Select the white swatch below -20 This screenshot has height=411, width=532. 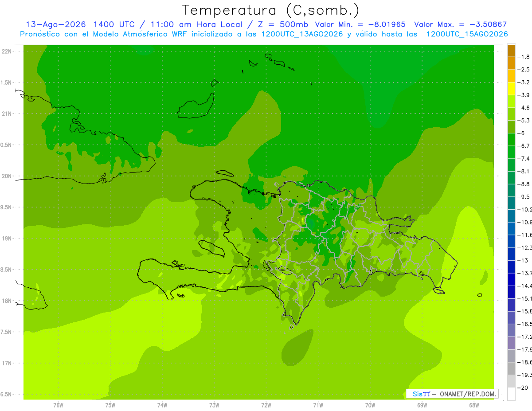tap(511, 394)
